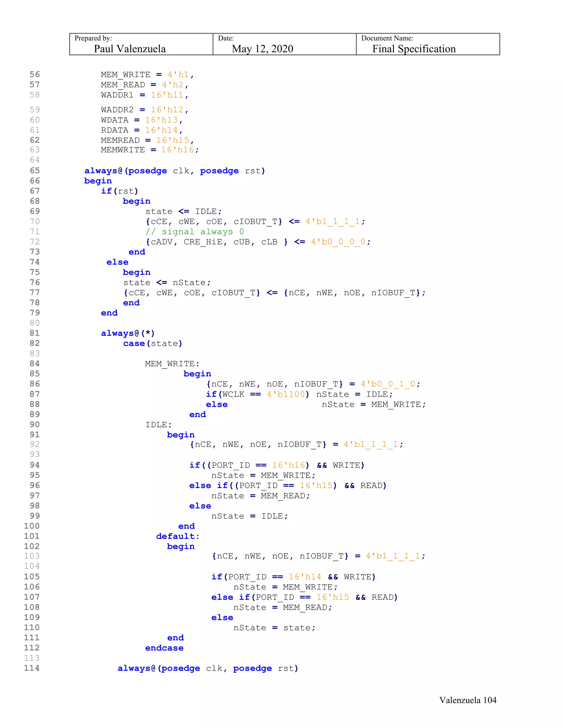Click the date May 12, 2020
The width and height of the screenshot is (563, 728).
point(263,49)
